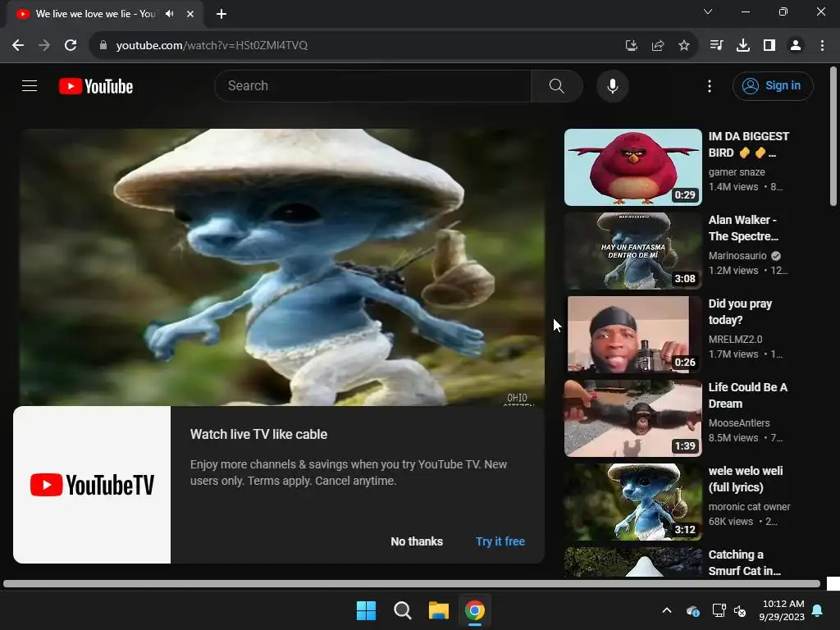Click title 'Did you pray today?'
Image resolution: width=840 pixels, height=630 pixels.
pos(741,312)
